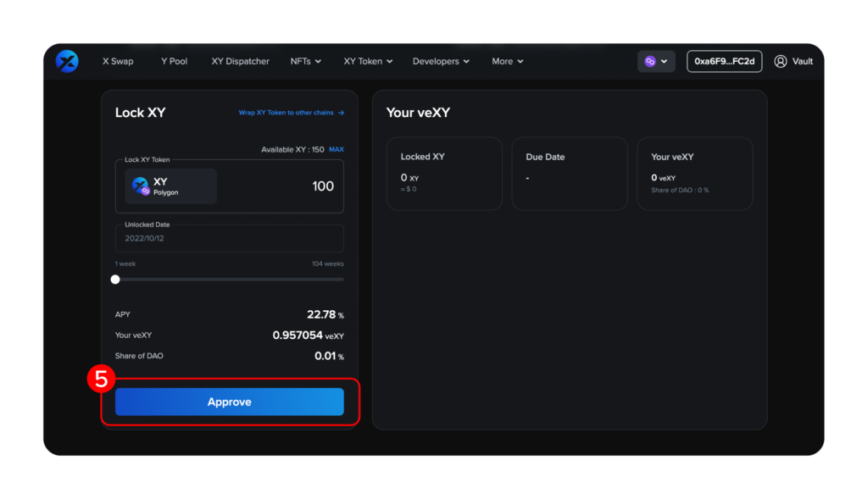The height and width of the screenshot is (499, 868).
Task: Click MAX to lock all available XY
Action: [336, 149]
